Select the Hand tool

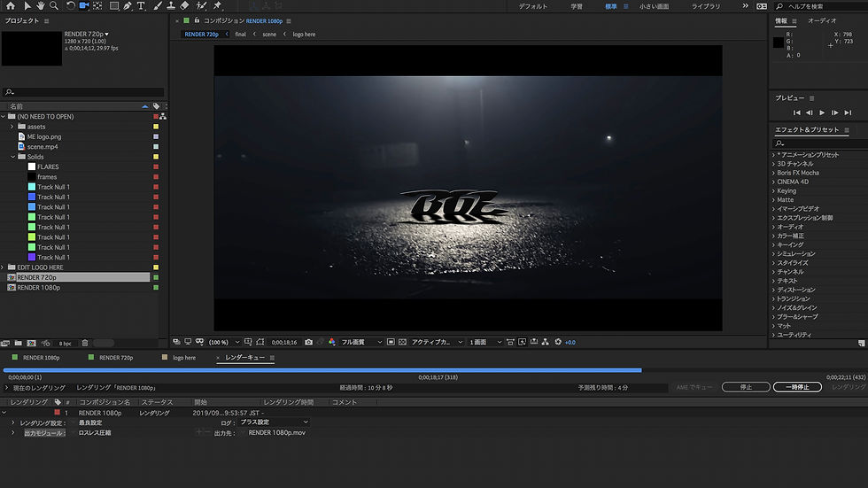pos(41,5)
